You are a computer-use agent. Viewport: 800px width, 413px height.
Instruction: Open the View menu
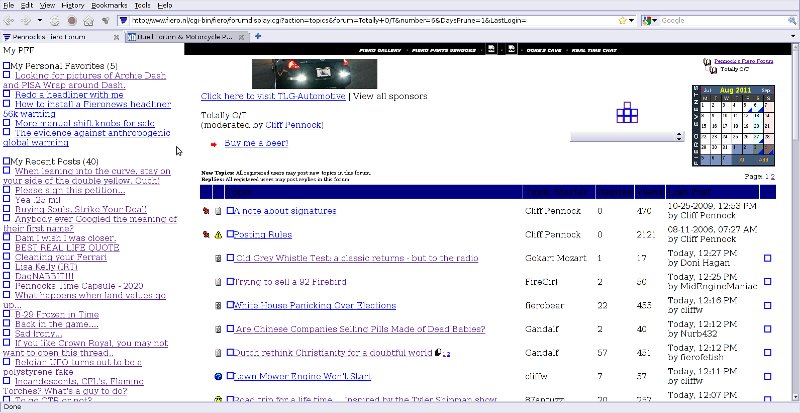tap(47, 5)
